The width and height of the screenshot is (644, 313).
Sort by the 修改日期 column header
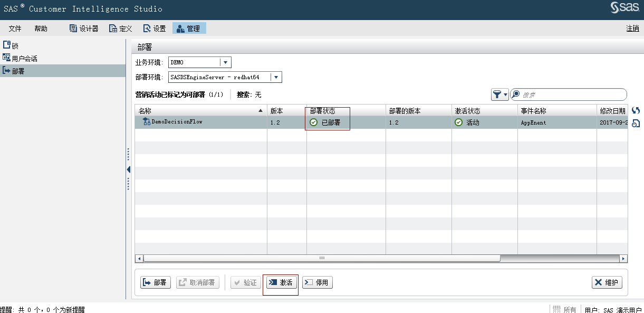tap(612, 111)
